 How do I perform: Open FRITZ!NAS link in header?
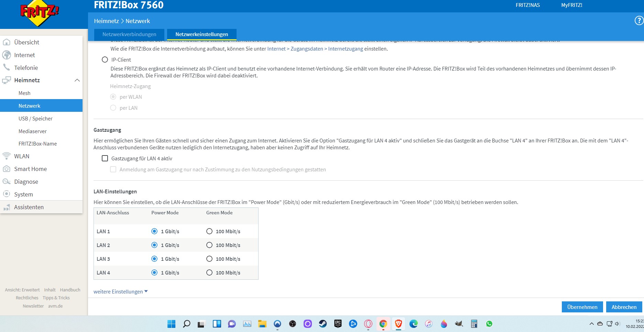[x=527, y=5]
